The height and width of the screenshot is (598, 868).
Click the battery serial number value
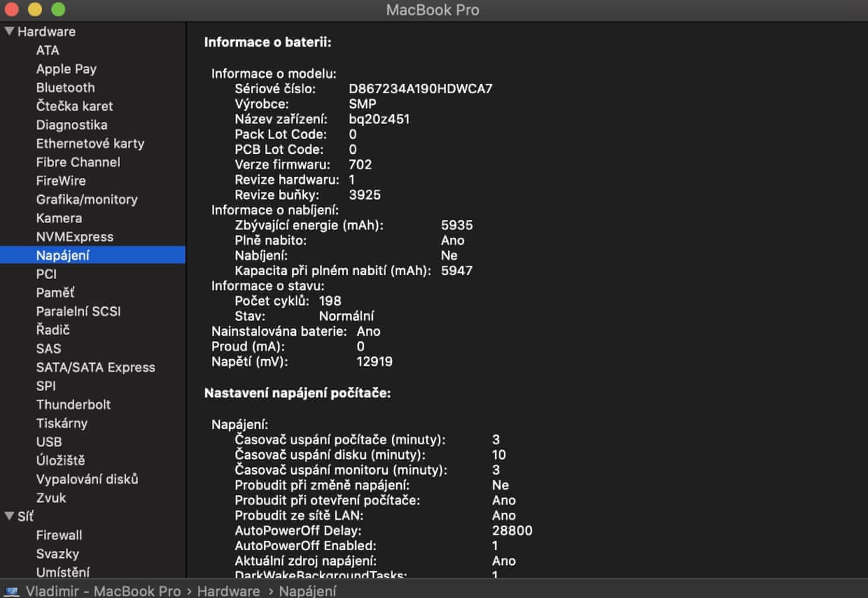pyautogui.click(x=420, y=89)
